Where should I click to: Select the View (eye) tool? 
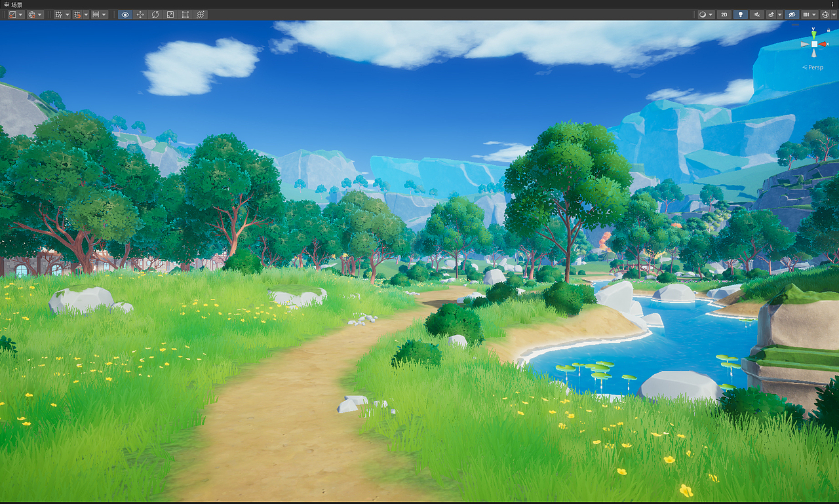click(125, 14)
